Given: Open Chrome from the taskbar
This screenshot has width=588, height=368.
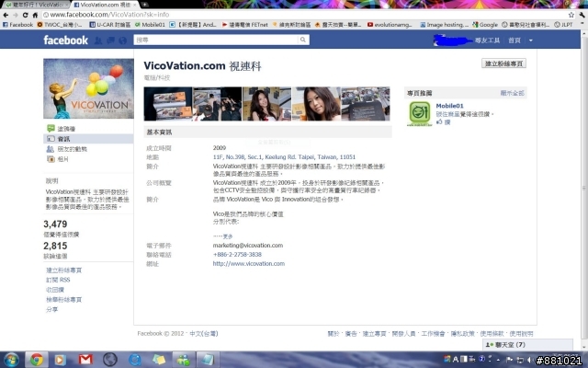Looking at the screenshot, I should [x=37, y=360].
